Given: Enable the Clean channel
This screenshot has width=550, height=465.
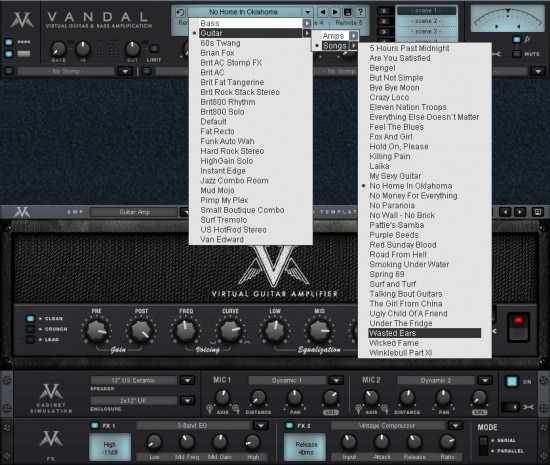Looking at the screenshot, I should point(31,318).
